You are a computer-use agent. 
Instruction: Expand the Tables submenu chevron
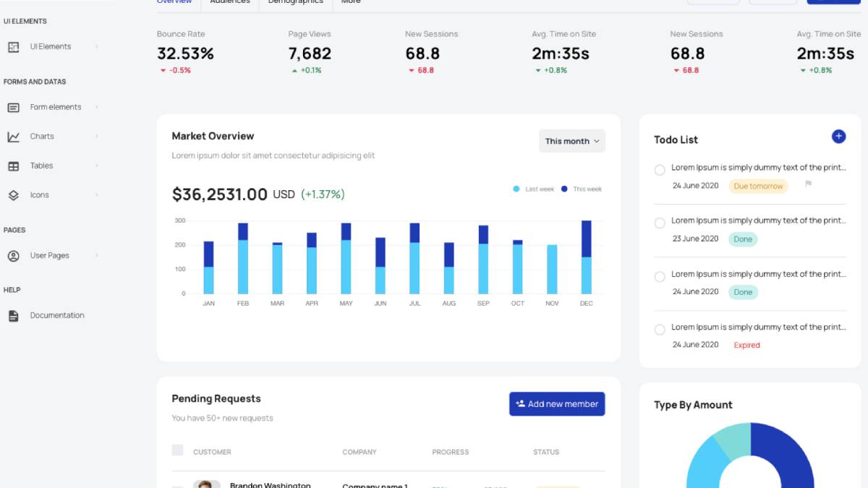[96, 166]
